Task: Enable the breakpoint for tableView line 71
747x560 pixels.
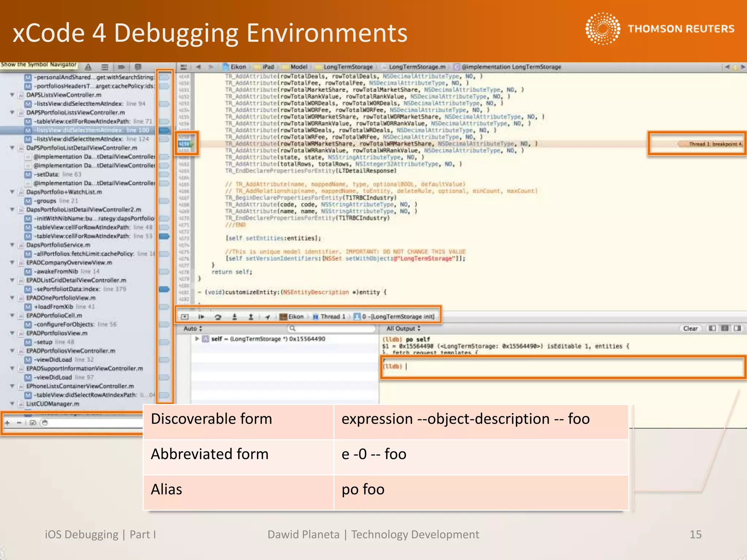Action: 165,121
